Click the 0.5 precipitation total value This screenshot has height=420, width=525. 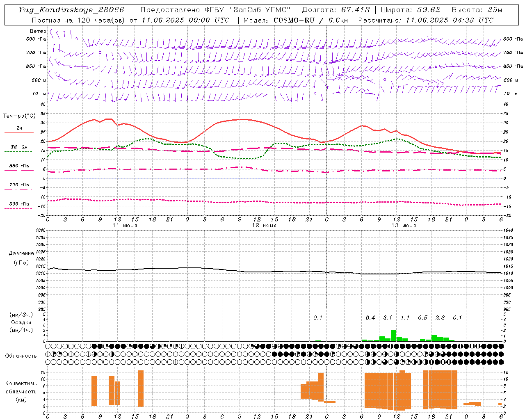[422, 318]
